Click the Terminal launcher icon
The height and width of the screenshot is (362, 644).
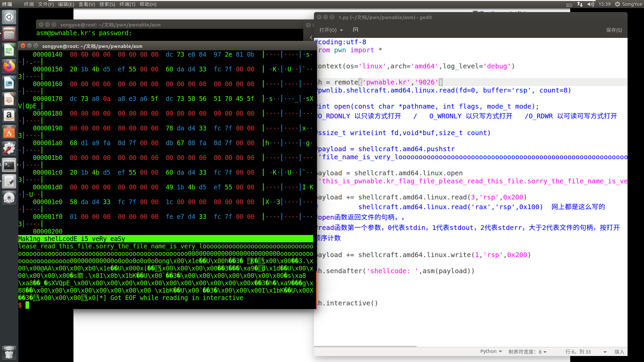pos(9,165)
